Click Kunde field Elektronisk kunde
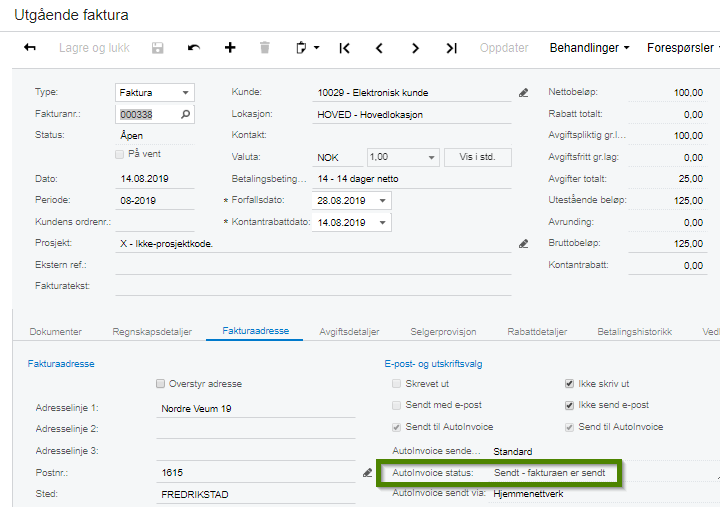This screenshot has width=720, height=507. tap(412, 93)
